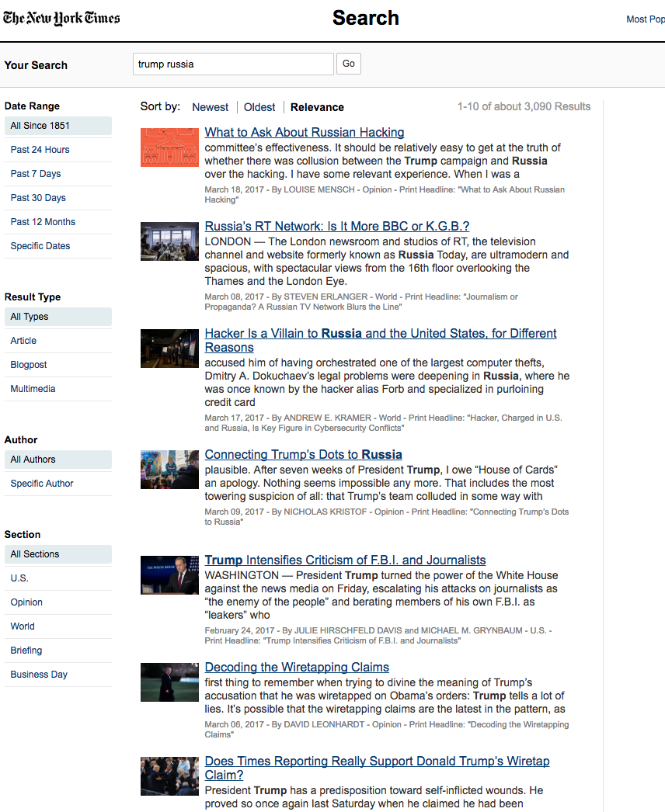This screenshot has width=665, height=812.
Task: Click the DAVID LEONHARDT byline text
Action: point(324,724)
